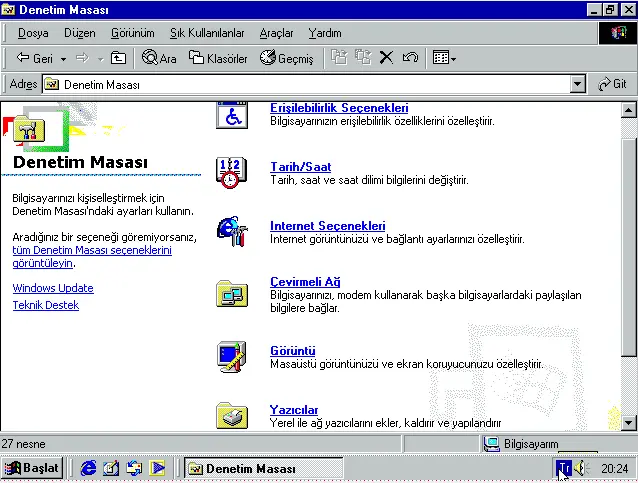Viewport: 638px width, 483px height.
Task: Open the Views toolbar dropdown
Action: (444, 58)
